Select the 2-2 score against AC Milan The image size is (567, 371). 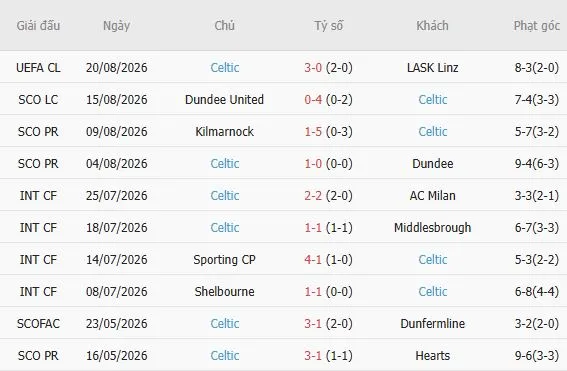point(313,196)
